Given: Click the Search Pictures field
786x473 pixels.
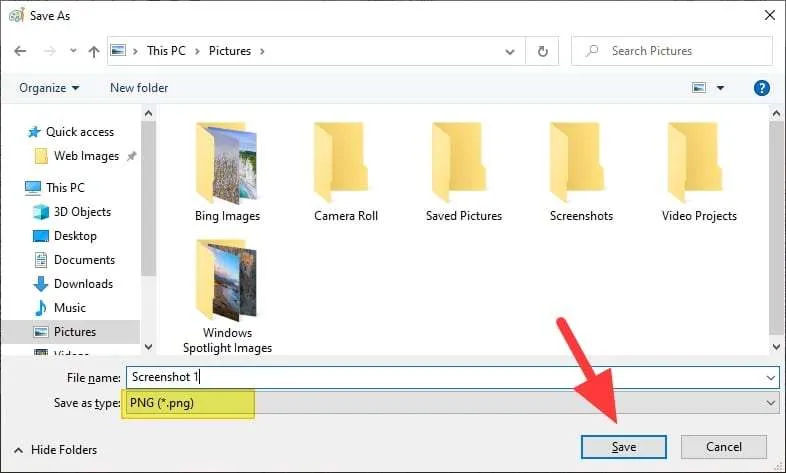Looking at the screenshot, I should coord(672,51).
